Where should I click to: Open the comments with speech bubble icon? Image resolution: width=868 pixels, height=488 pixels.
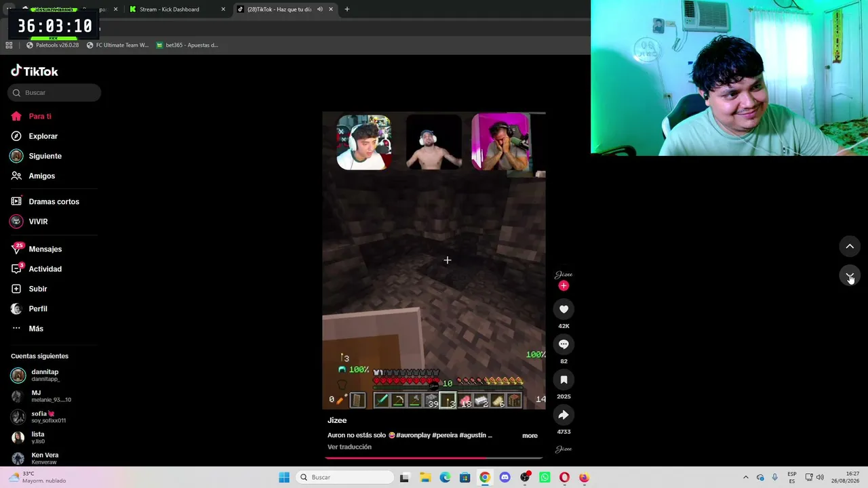click(x=564, y=344)
